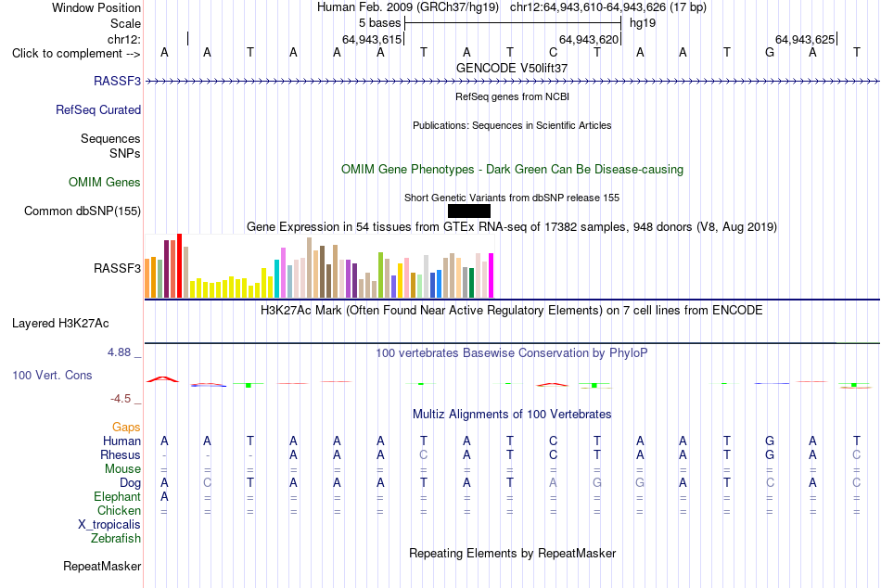Click the hg19 label next to scale bar
This screenshot has height=588, width=881.
click(x=643, y=23)
